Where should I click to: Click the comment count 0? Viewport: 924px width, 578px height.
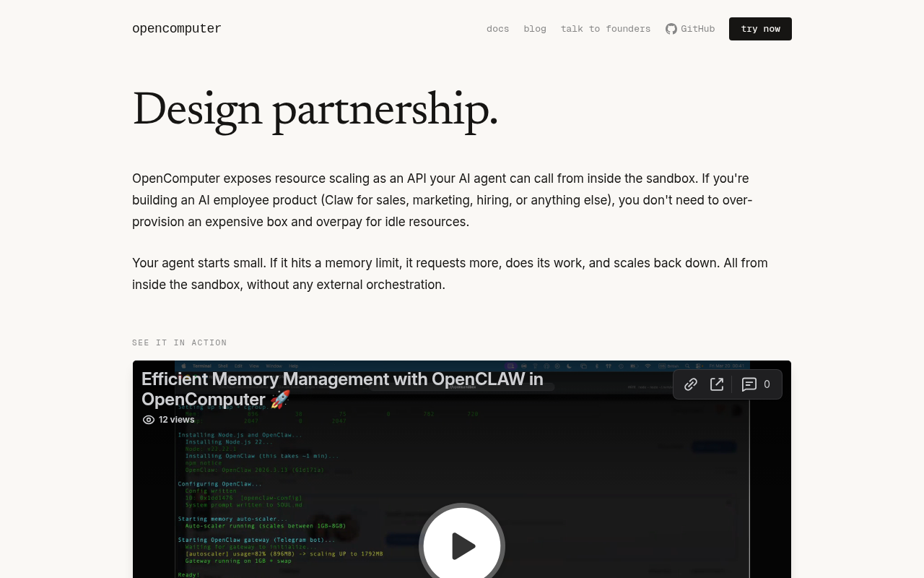[767, 384]
